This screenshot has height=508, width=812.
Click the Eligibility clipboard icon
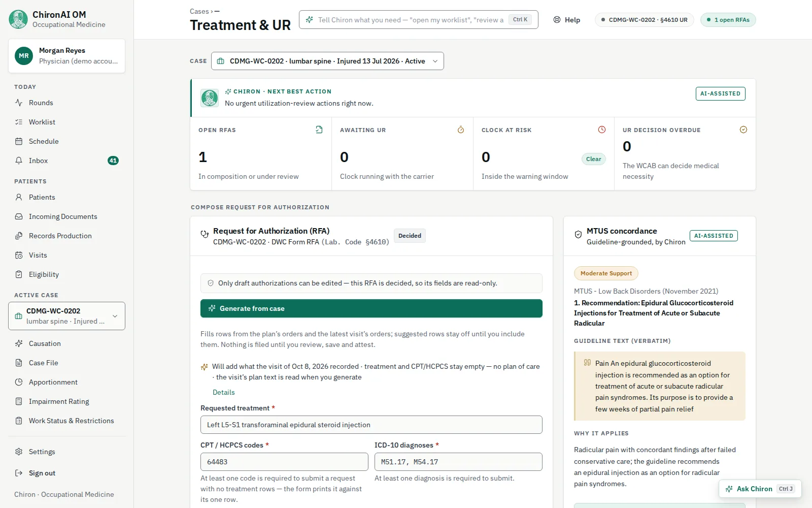tap(19, 274)
